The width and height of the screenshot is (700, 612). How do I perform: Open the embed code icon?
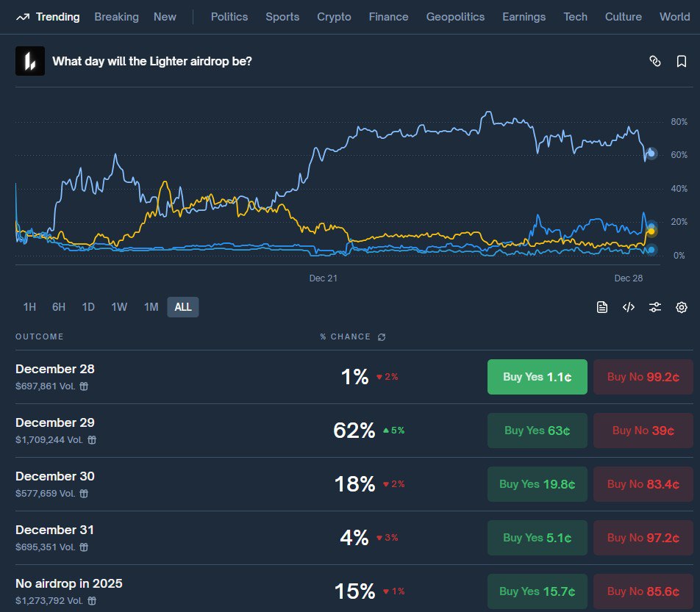point(628,307)
